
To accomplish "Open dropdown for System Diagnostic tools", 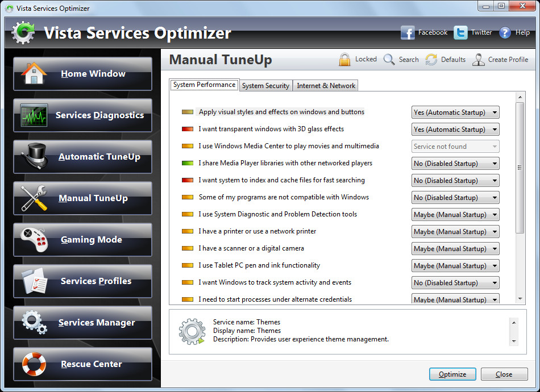I will tap(455, 214).
